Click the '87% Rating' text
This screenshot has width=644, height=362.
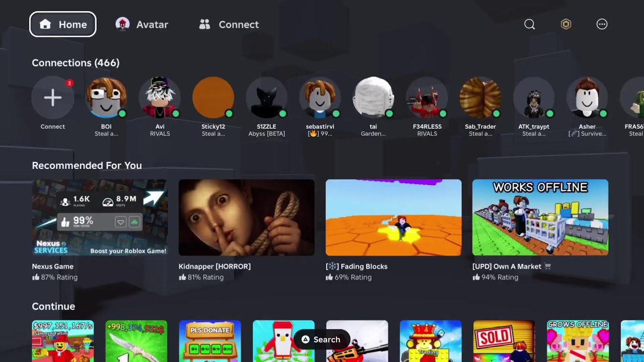click(59, 277)
